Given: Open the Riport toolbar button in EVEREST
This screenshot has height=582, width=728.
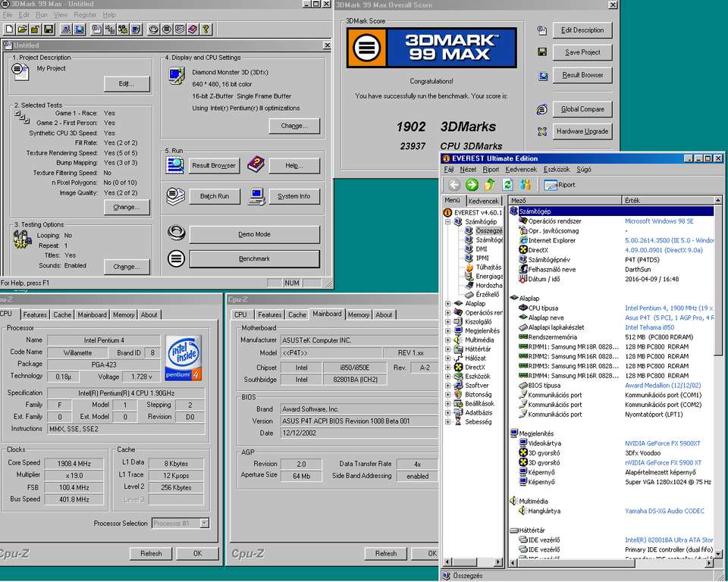Looking at the screenshot, I should click(560, 185).
